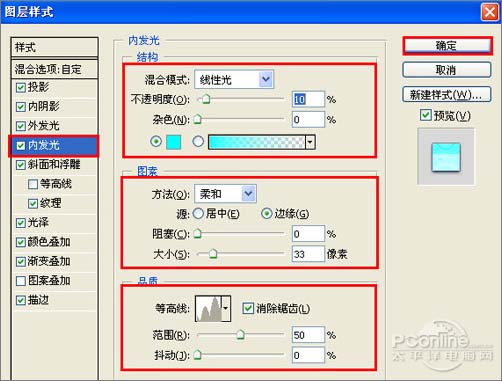
Task: Select the 渐变叠加 style label
Action: point(49,261)
